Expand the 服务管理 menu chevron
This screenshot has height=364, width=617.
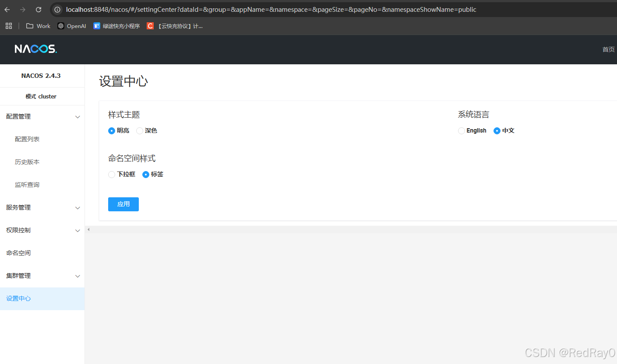tap(78, 208)
